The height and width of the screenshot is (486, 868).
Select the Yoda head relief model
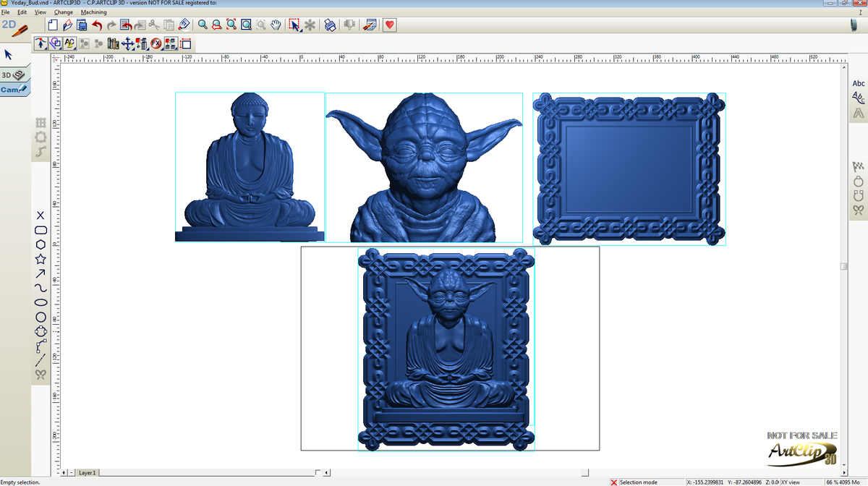point(425,167)
